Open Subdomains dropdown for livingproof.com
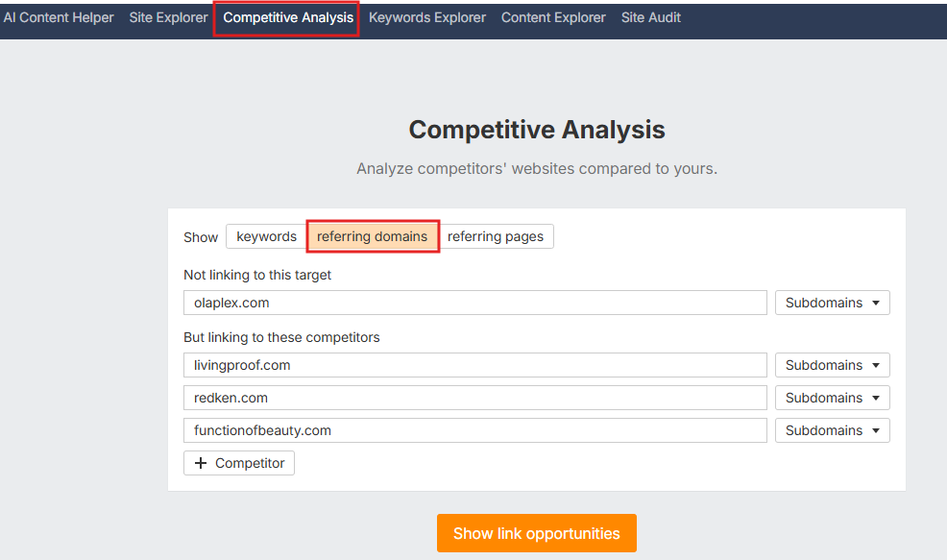Image resolution: width=947 pixels, height=560 pixels. pyautogui.click(x=833, y=365)
